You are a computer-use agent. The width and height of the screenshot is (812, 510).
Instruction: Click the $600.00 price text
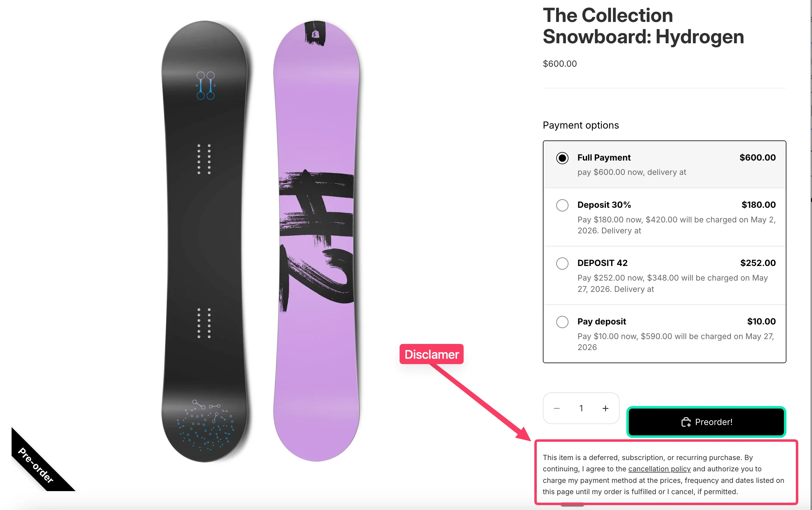tap(560, 63)
